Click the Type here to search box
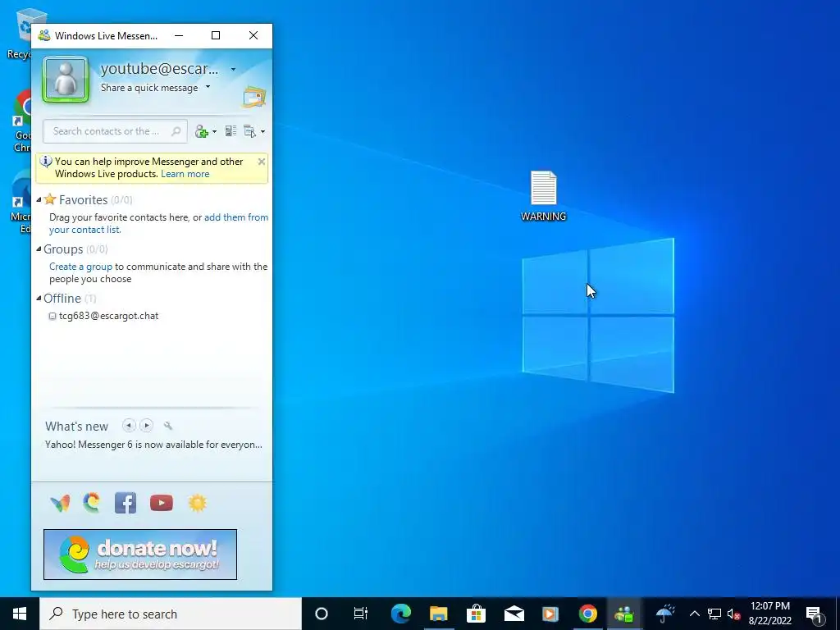840x630 pixels. tap(171, 614)
